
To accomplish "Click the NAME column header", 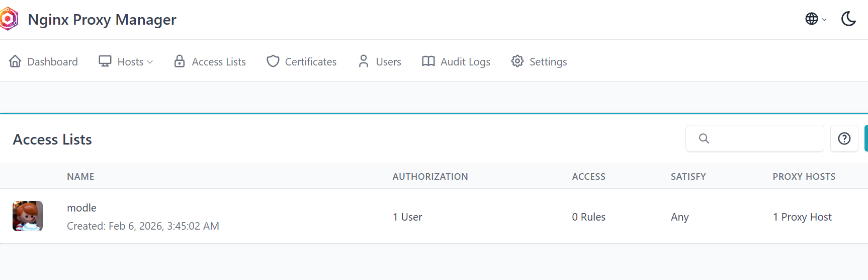I will [x=80, y=177].
